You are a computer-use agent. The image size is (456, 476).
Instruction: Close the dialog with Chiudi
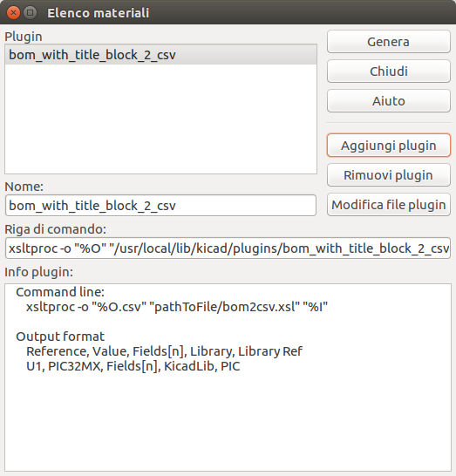pos(388,71)
